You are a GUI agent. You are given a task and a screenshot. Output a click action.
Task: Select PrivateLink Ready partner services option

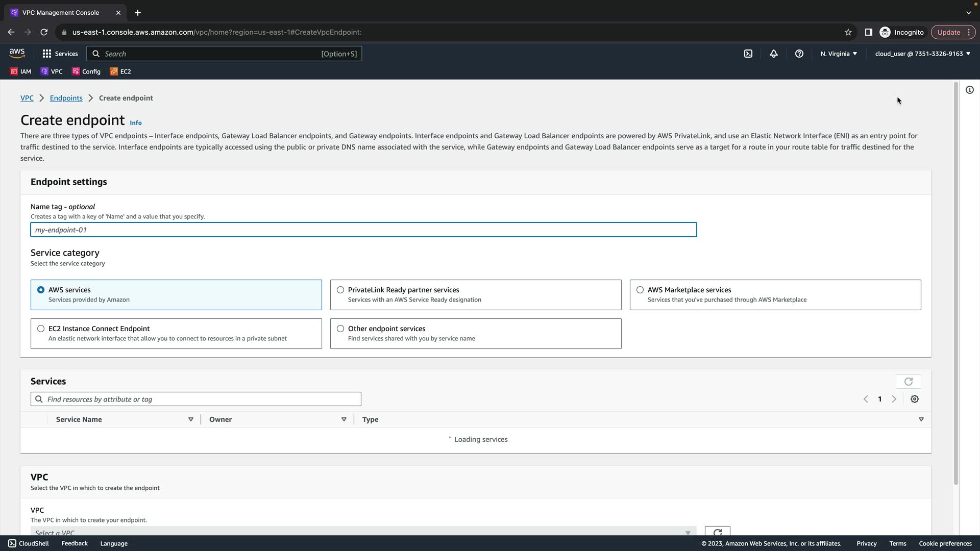[340, 290]
